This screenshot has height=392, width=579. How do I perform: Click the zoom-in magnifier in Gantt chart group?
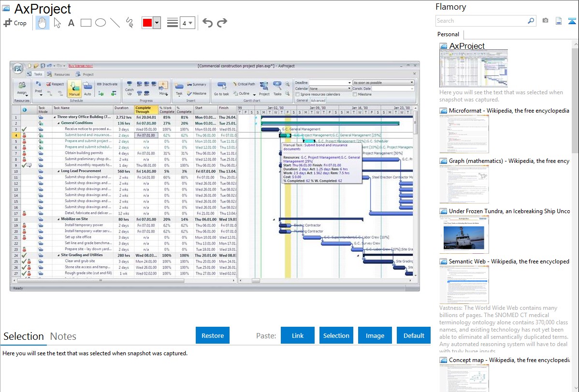[x=287, y=84]
